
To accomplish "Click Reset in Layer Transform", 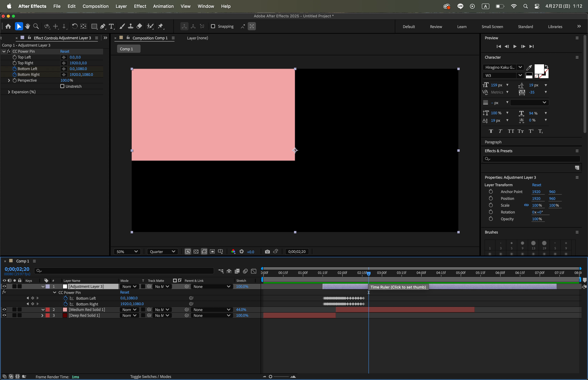I will tap(536, 185).
